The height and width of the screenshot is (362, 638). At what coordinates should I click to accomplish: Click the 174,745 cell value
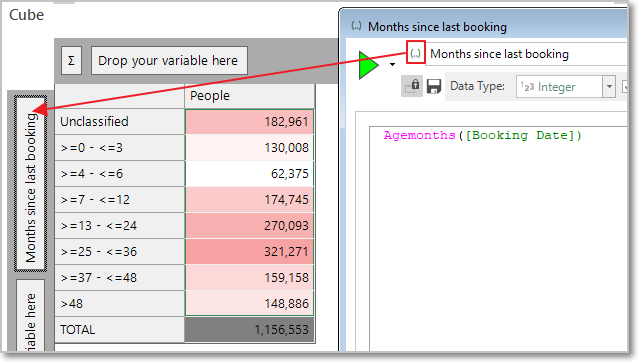249,200
